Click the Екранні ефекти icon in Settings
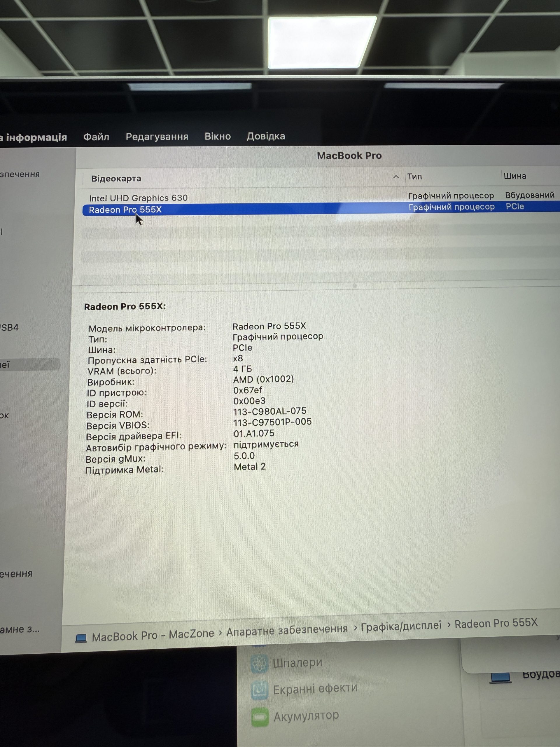560x747 pixels. tap(260, 690)
